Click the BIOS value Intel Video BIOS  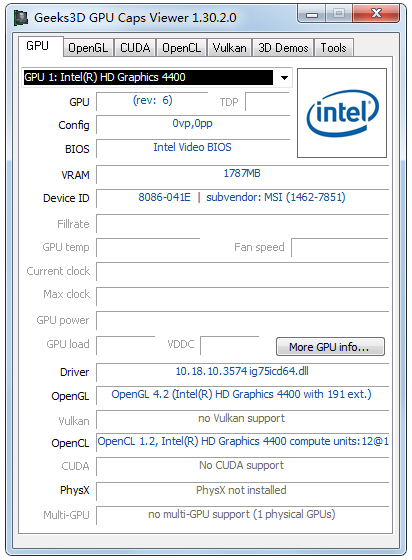click(193, 148)
